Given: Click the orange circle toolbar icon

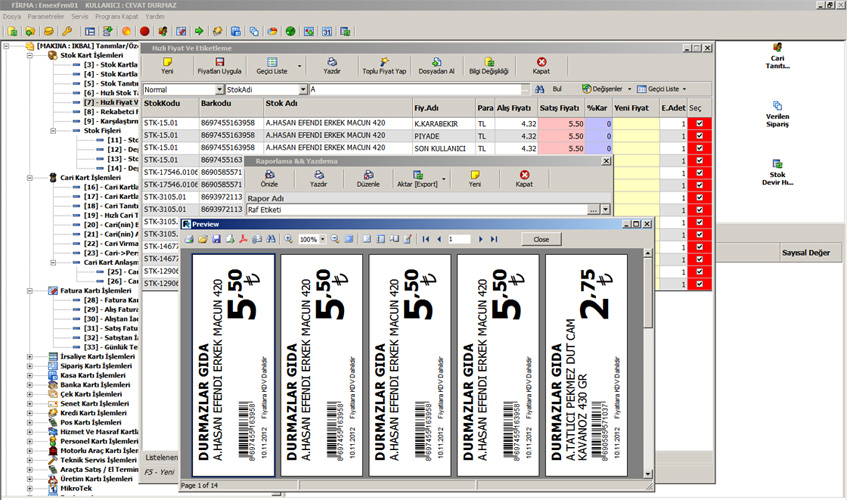Looking at the screenshot, I should [126, 31].
